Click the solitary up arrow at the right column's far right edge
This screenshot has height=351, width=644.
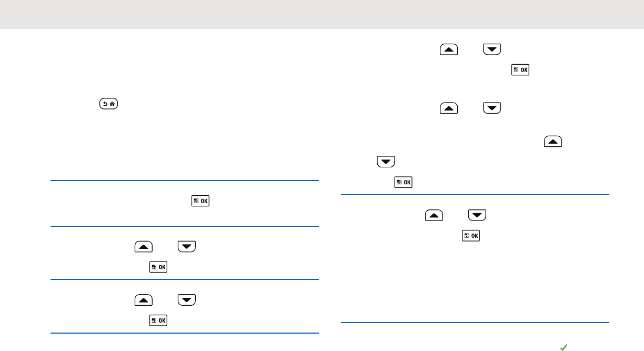[554, 142]
